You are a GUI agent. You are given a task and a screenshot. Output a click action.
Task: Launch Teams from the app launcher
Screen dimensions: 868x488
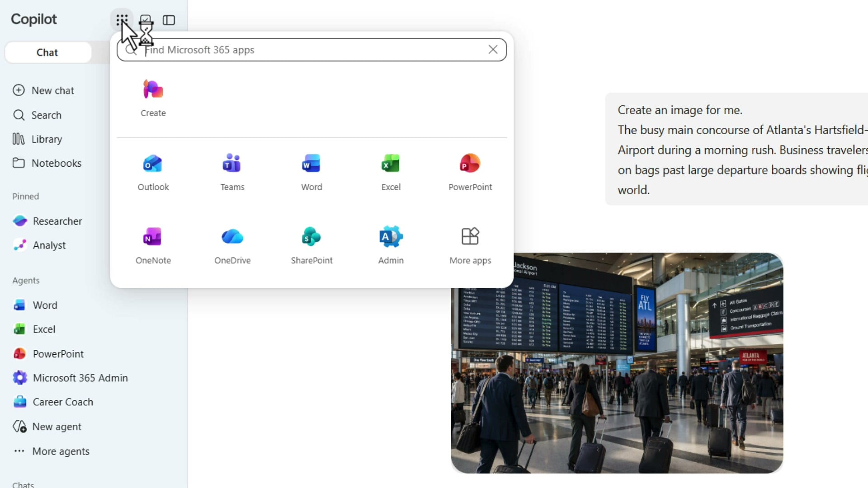pos(232,172)
